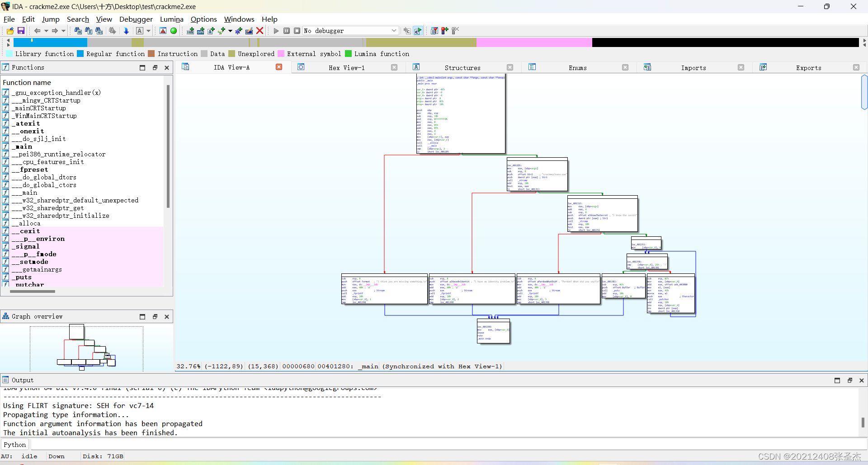
Task: Click the convert-to-data toolbar icon
Action: (201, 31)
